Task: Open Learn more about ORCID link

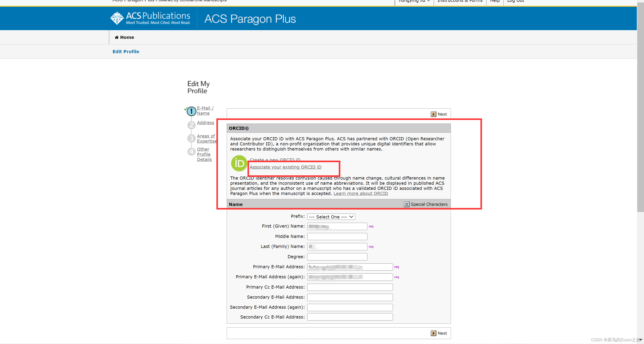Action: point(360,193)
